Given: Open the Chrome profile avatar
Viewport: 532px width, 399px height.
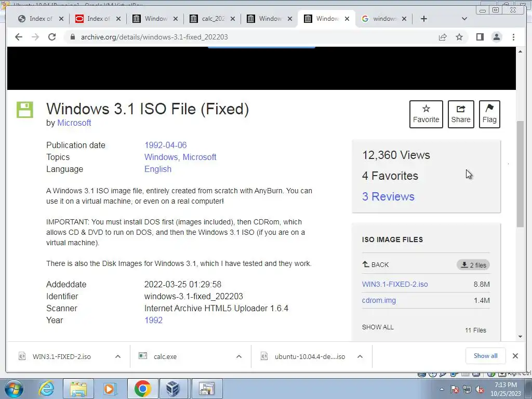Looking at the screenshot, I should 496,37.
